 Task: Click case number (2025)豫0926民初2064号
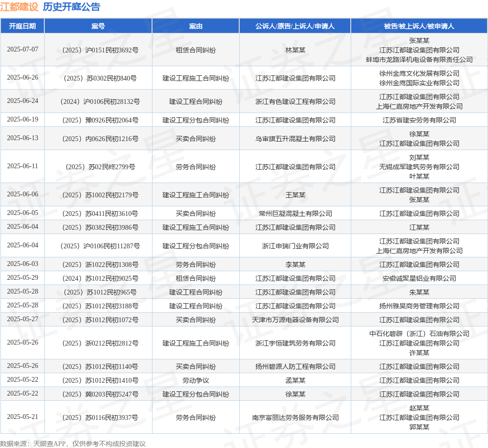click(x=100, y=120)
